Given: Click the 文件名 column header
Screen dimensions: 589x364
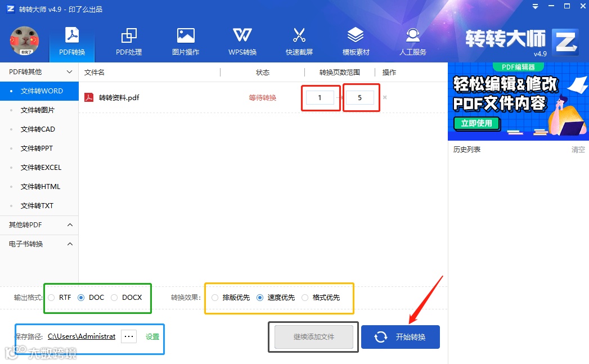Looking at the screenshot, I should click(x=95, y=72).
